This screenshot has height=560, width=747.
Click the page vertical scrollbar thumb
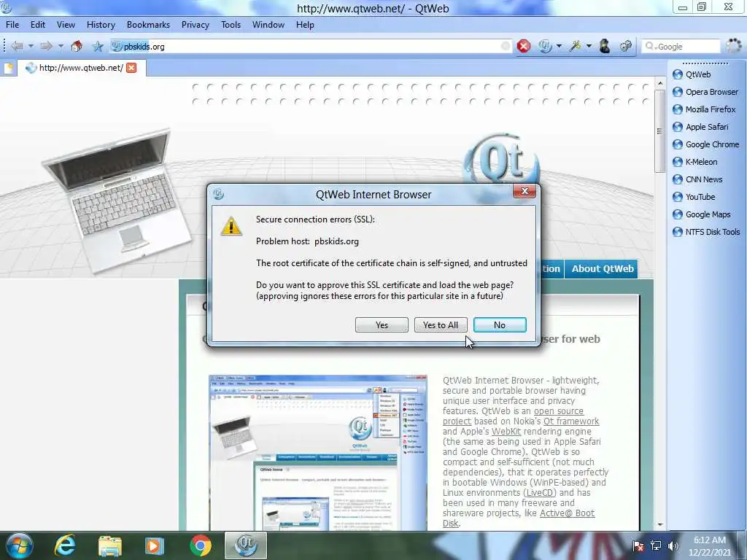pos(659,131)
